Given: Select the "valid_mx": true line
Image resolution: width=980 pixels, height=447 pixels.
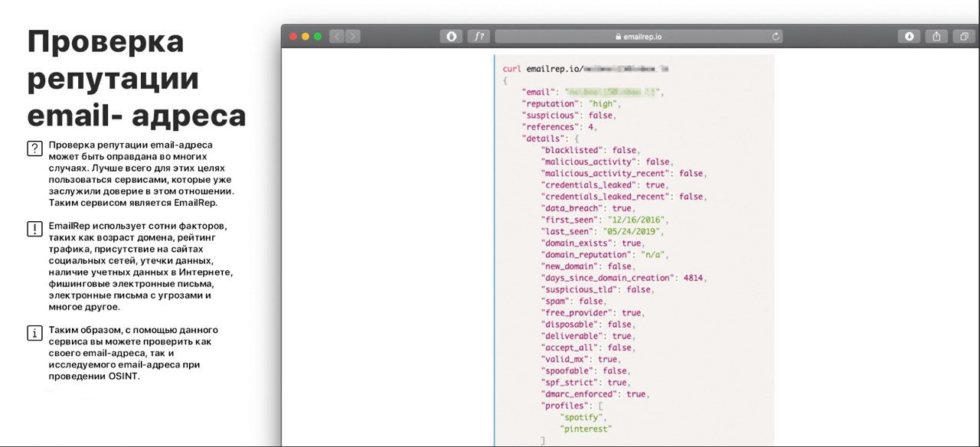Looking at the screenshot, I should click(581, 358).
